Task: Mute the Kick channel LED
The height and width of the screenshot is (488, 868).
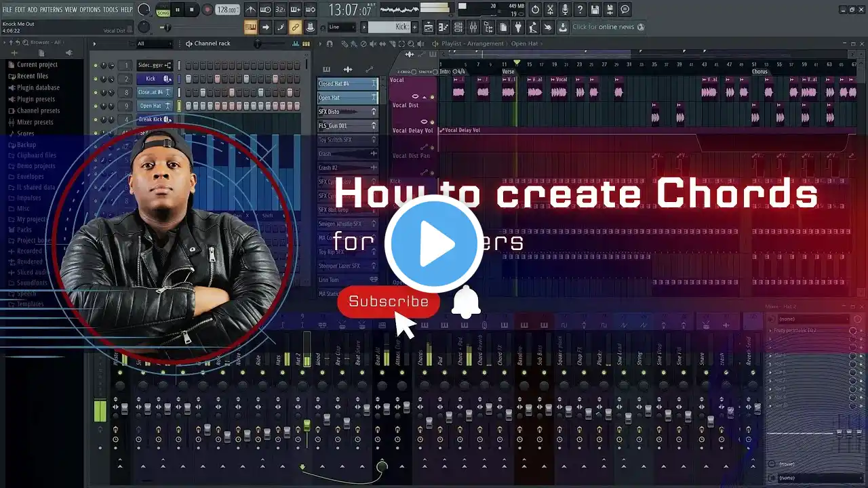Action: pyautogui.click(x=95, y=79)
